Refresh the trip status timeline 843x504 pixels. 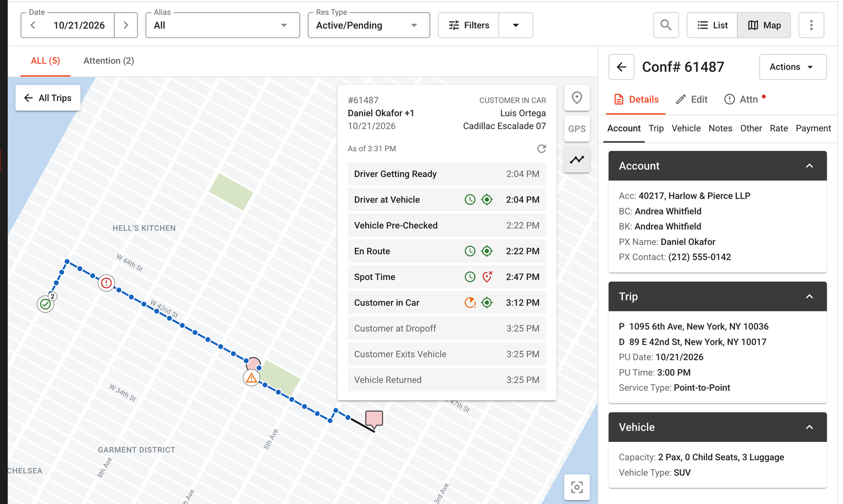pyautogui.click(x=541, y=149)
